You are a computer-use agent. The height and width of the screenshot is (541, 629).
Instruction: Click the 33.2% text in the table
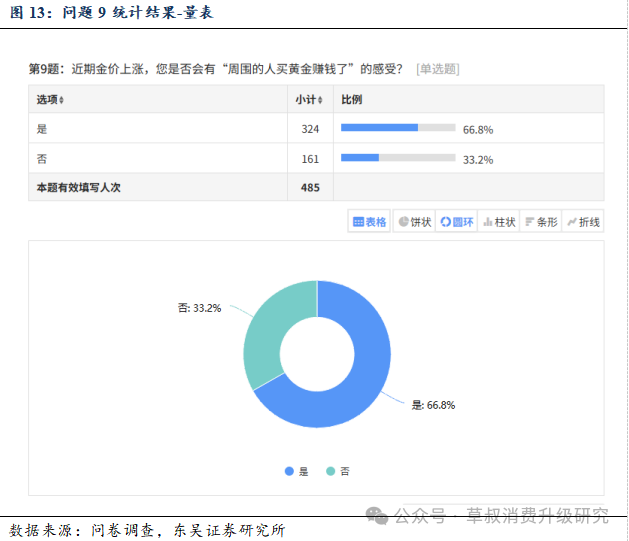pos(478,160)
